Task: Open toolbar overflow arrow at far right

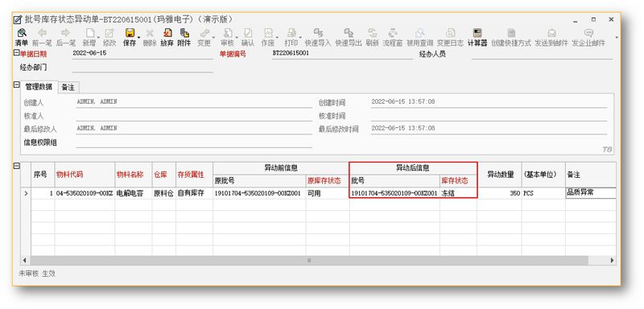Action: (616, 37)
